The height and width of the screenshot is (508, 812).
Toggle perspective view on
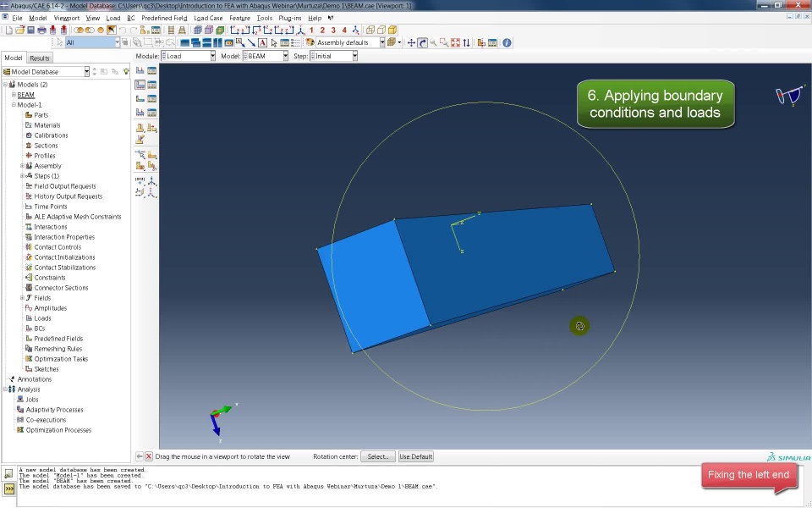(182, 30)
